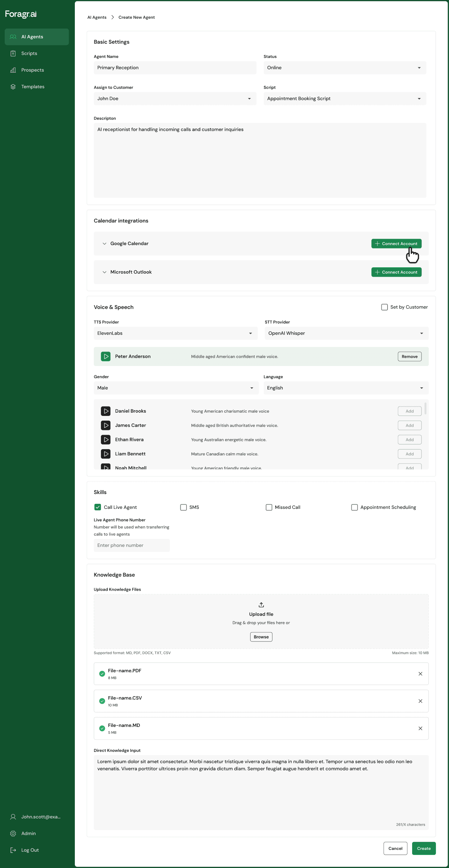Image resolution: width=449 pixels, height=868 pixels.
Task: Connect Account for Microsoft Outlook
Action: pyautogui.click(x=396, y=272)
